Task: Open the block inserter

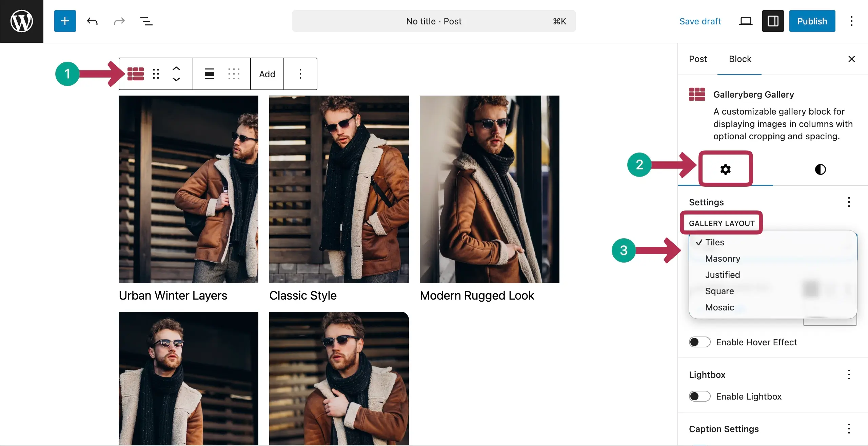Action: coord(64,21)
